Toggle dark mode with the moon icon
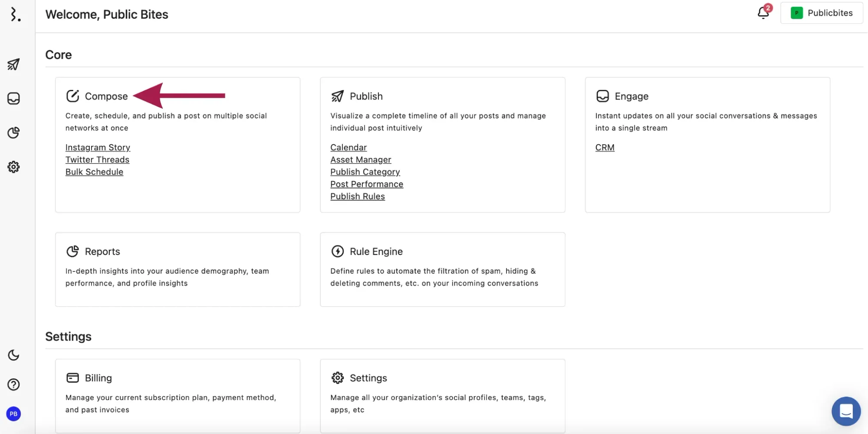 [x=13, y=355]
